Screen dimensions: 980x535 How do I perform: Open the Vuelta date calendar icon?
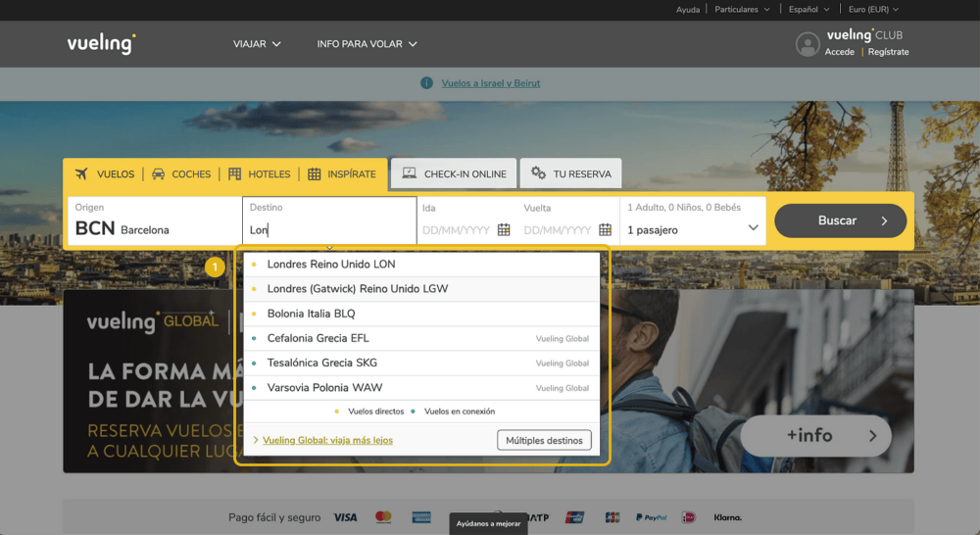coord(605,229)
